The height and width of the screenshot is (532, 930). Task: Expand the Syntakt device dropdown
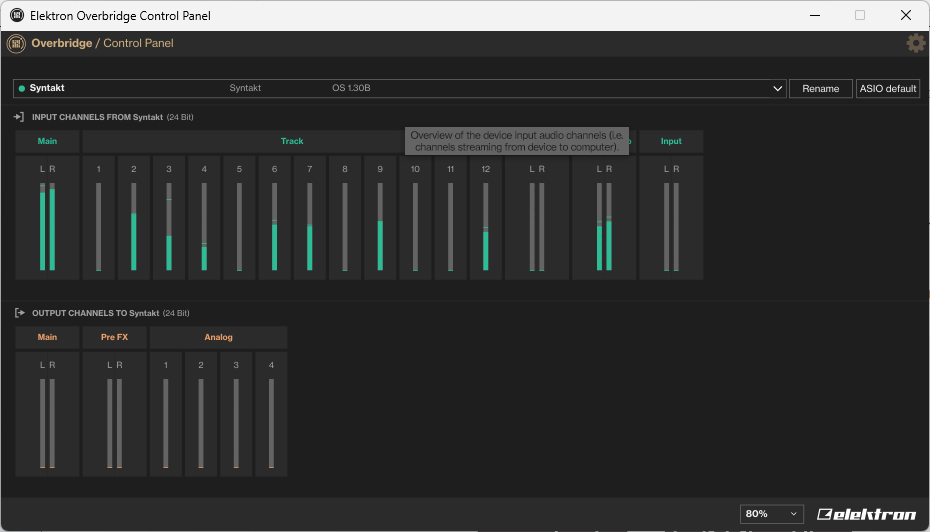click(x=778, y=89)
